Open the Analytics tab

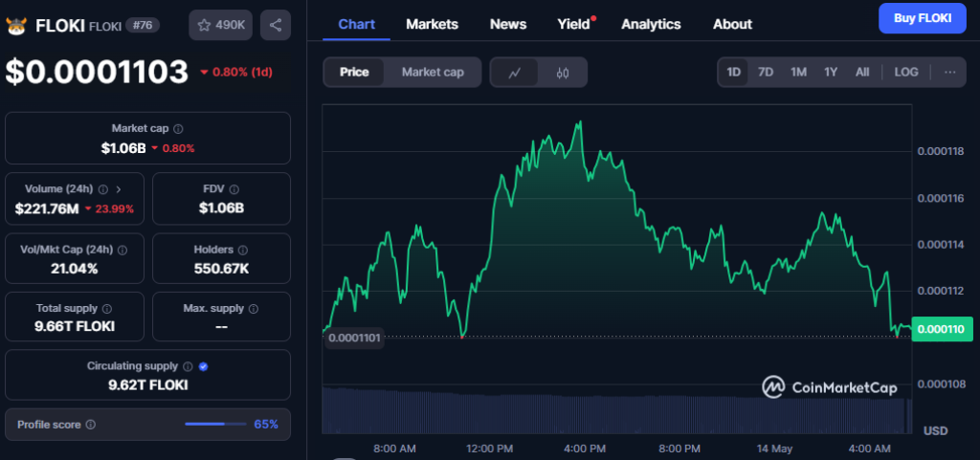651,24
